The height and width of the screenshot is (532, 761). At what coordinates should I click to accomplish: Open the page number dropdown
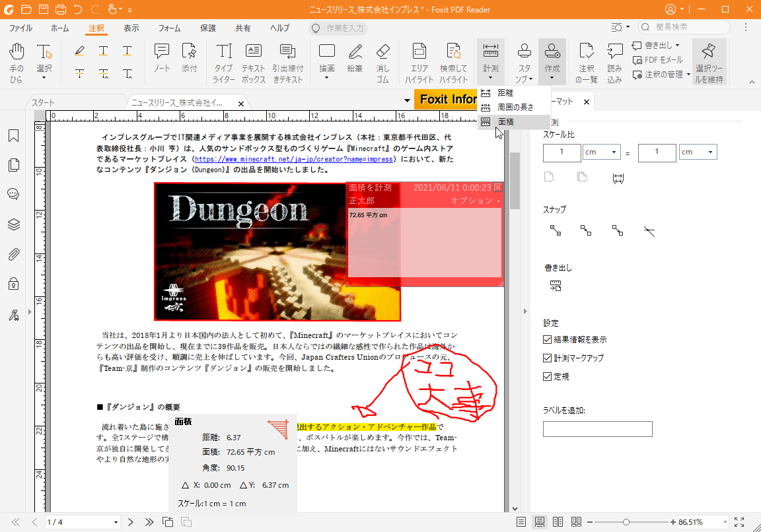coord(116,522)
